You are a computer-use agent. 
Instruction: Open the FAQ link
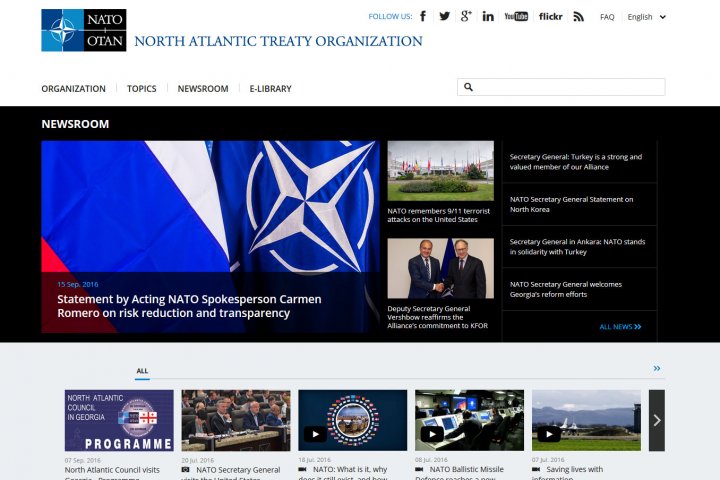[607, 17]
